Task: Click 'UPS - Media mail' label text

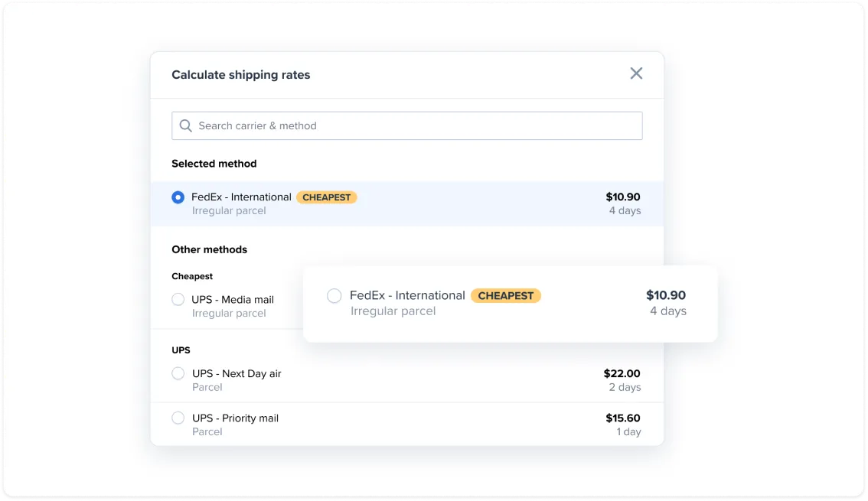Action: pyautogui.click(x=233, y=300)
